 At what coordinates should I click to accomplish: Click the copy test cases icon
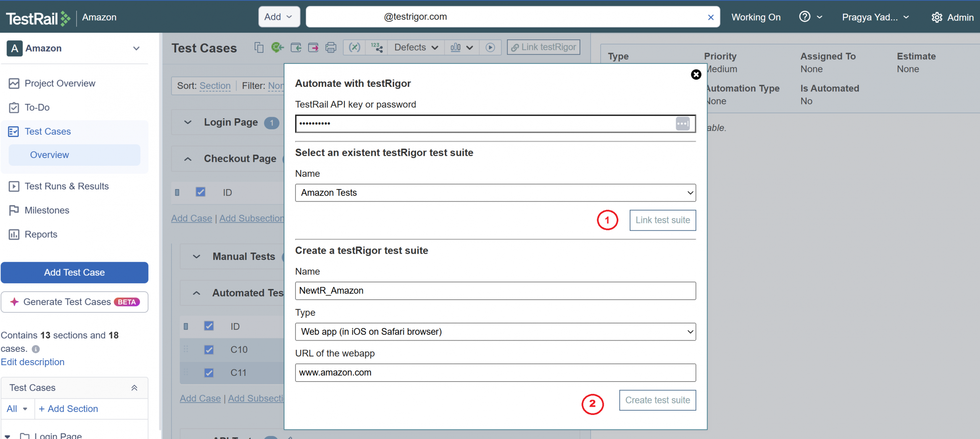click(259, 47)
